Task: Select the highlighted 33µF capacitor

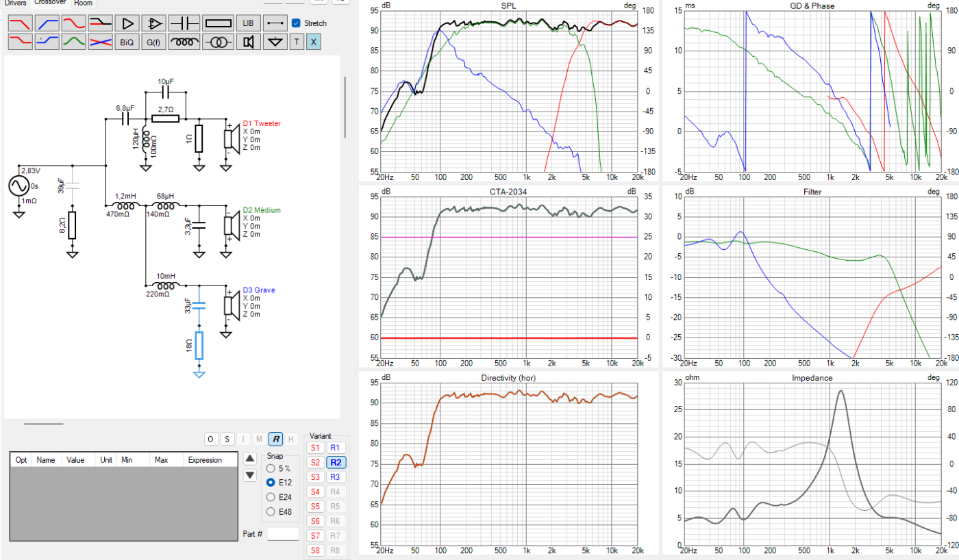Action: pos(199,305)
